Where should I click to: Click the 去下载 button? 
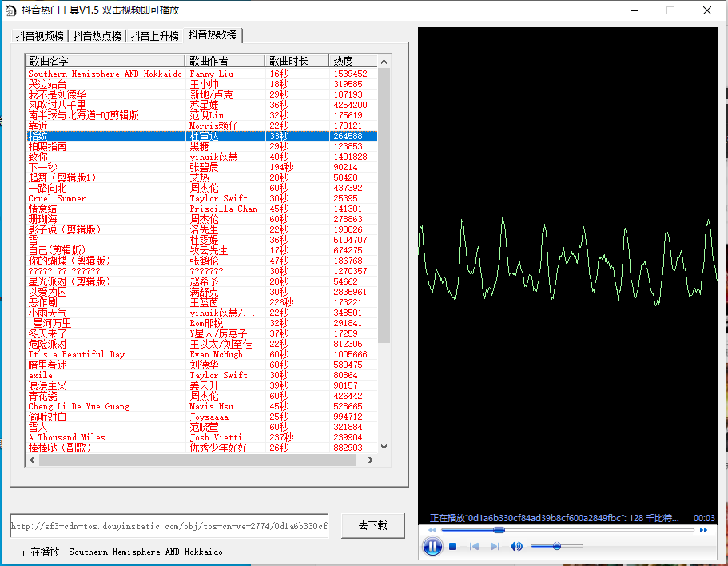(373, 525)
